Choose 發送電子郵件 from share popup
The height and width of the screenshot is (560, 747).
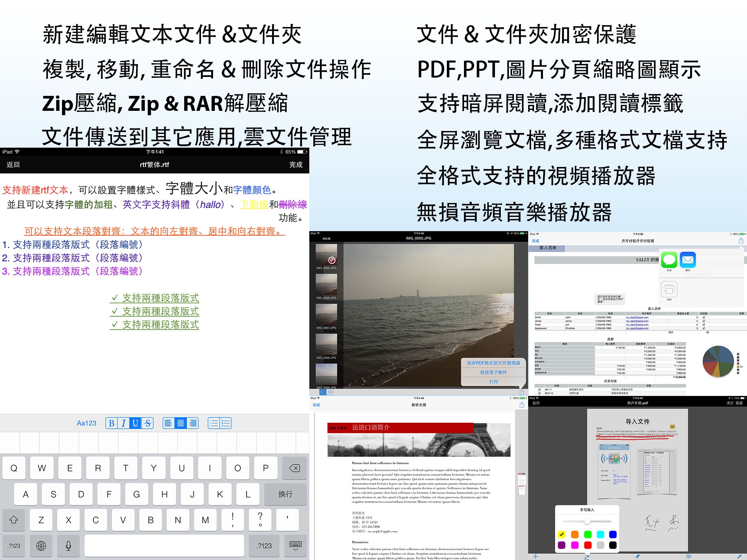point(494,372)
